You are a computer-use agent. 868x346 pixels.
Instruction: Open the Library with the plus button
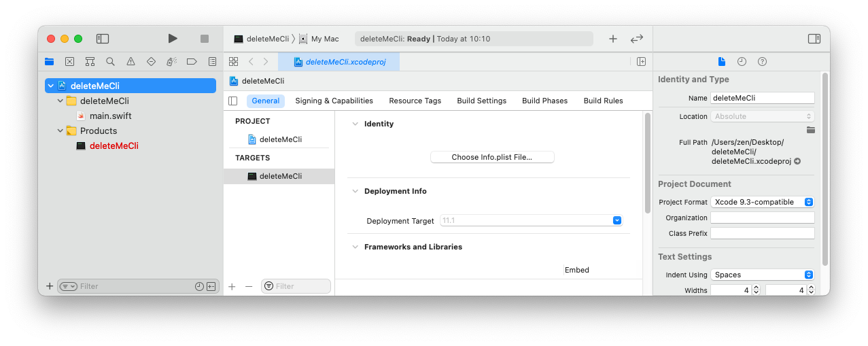pyautogui.click(x=613, y=39)
